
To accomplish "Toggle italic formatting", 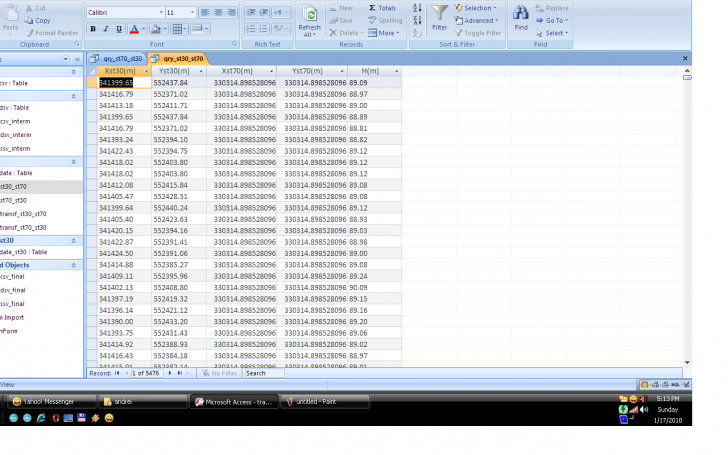I will tap(106, 29).
